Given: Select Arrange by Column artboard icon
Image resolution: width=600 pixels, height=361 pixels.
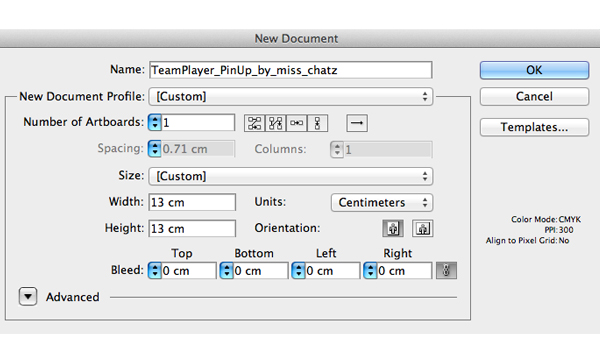Looking at the screenshot, I should pyautogui.click(x=318, y=123).
